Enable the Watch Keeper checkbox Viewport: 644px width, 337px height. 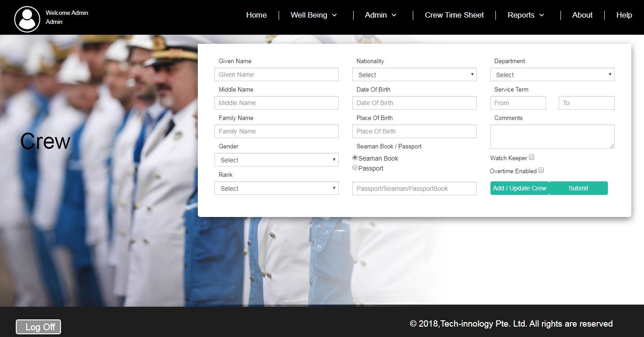click(532, 157)
